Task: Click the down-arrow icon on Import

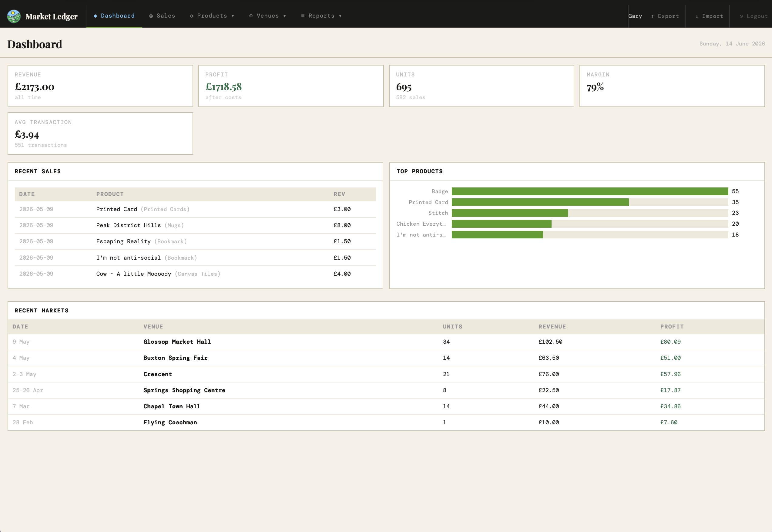Action: pos(697,16)
